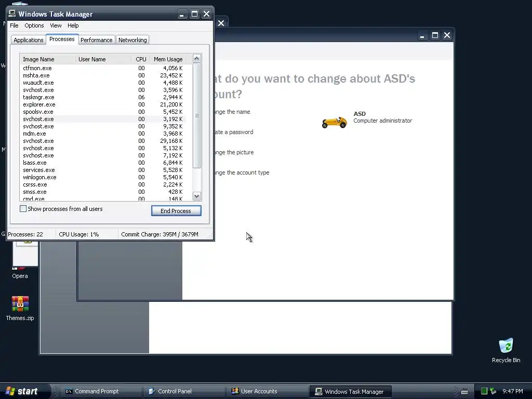532x399 pixels.
Task: Select the csrss.exe process row
Action: click(x=103, y=184)
